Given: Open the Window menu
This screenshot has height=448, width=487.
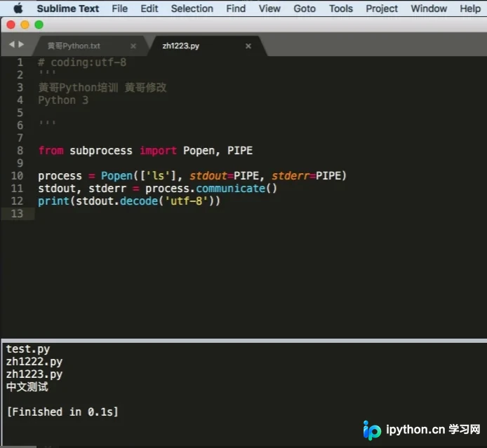Looking at the screenshot, I should click(x=429, y=8).
